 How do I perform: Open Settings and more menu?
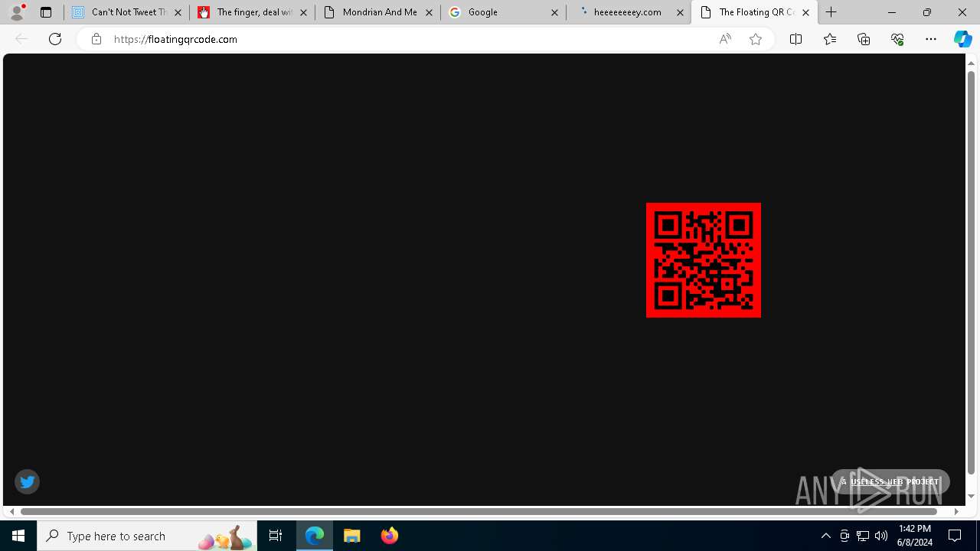(931, 39)
